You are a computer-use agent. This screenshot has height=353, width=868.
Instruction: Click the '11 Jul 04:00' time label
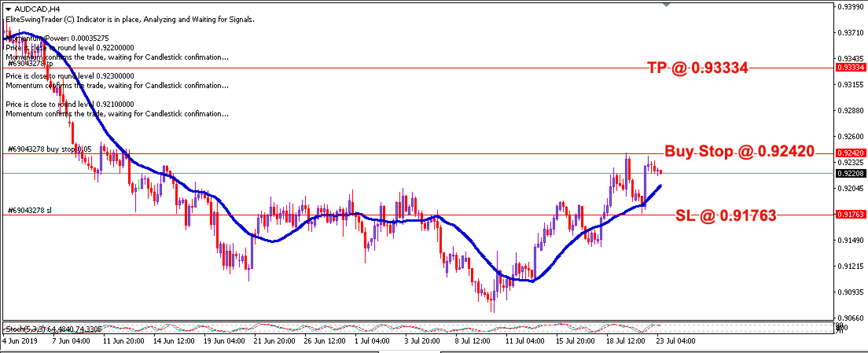(525, 341)
